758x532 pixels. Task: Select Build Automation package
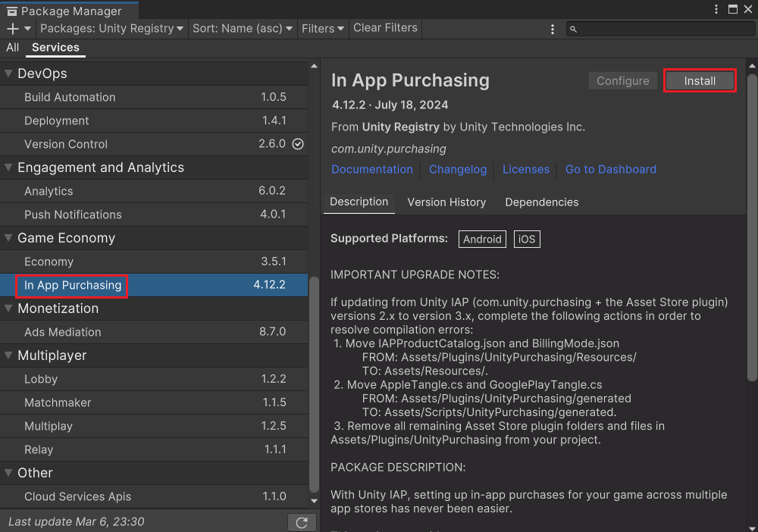(x=154, y=97)
